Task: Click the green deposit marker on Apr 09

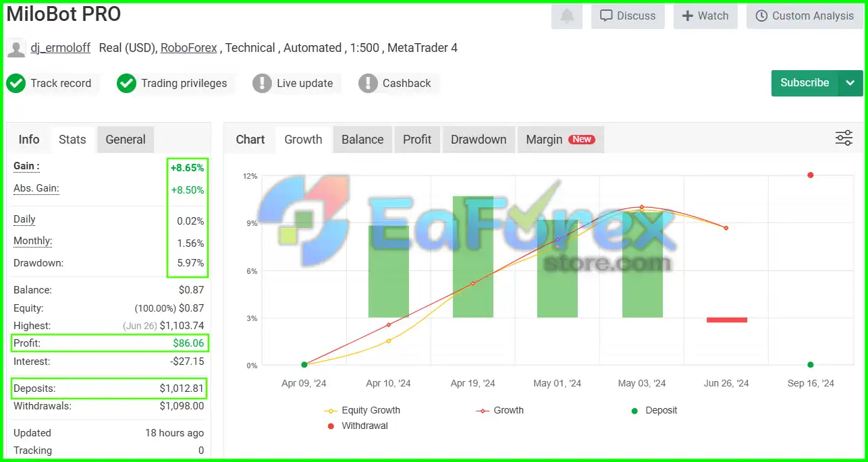Action: (304, 365)
